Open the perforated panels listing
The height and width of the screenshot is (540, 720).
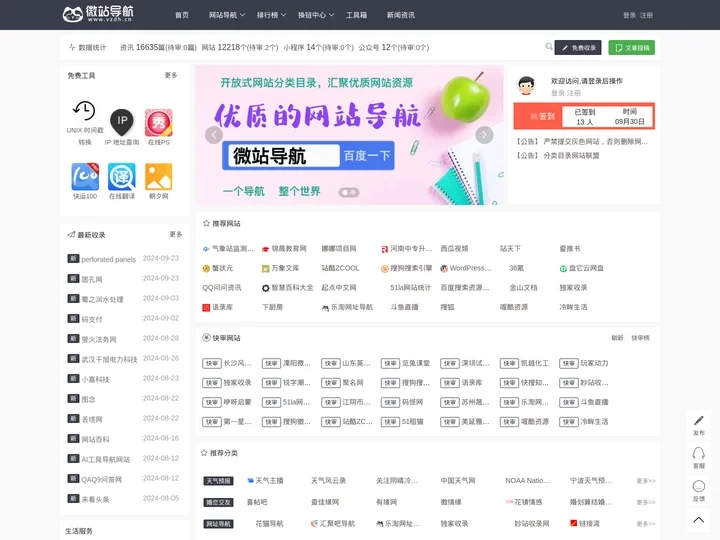tap(109, 259)
